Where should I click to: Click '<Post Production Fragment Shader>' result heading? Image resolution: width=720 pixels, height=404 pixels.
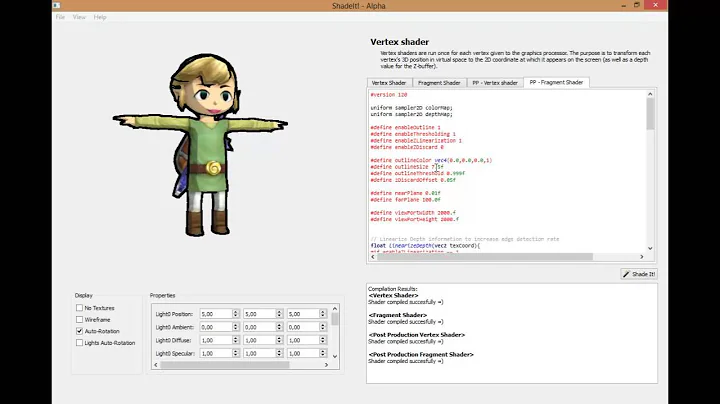(x=421, y=354)
